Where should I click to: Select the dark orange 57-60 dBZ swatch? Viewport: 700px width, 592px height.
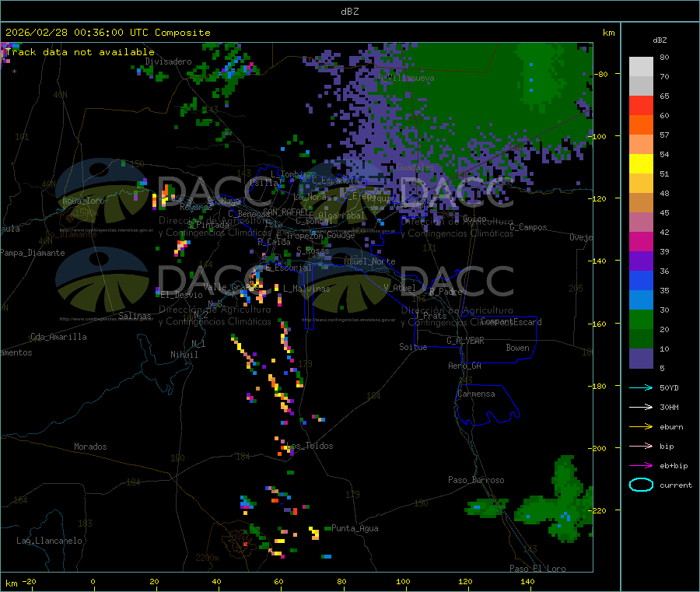click(x=641, y=125)
